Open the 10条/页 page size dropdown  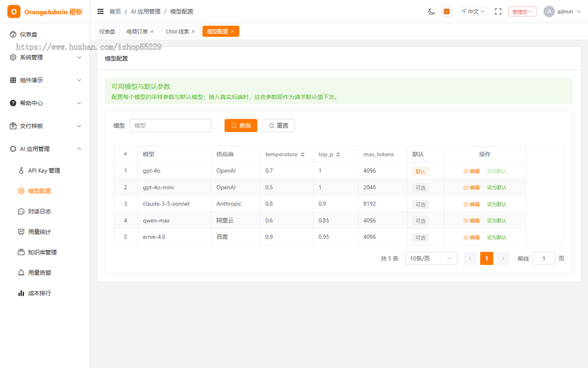coord(431,259)
